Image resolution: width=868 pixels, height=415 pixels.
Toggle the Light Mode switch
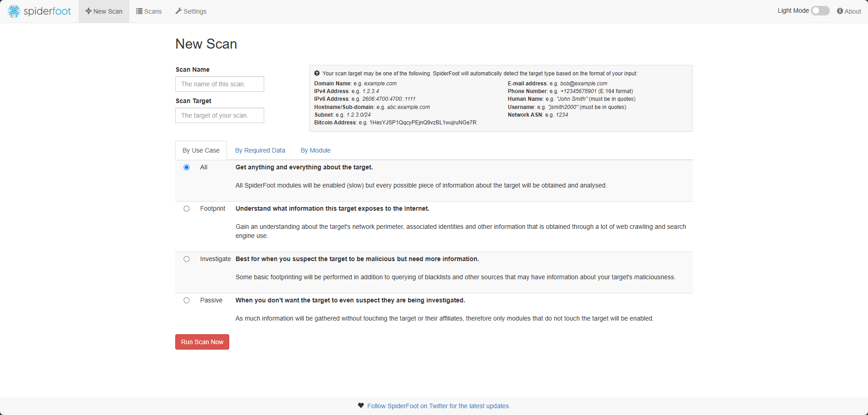(820, 11)
